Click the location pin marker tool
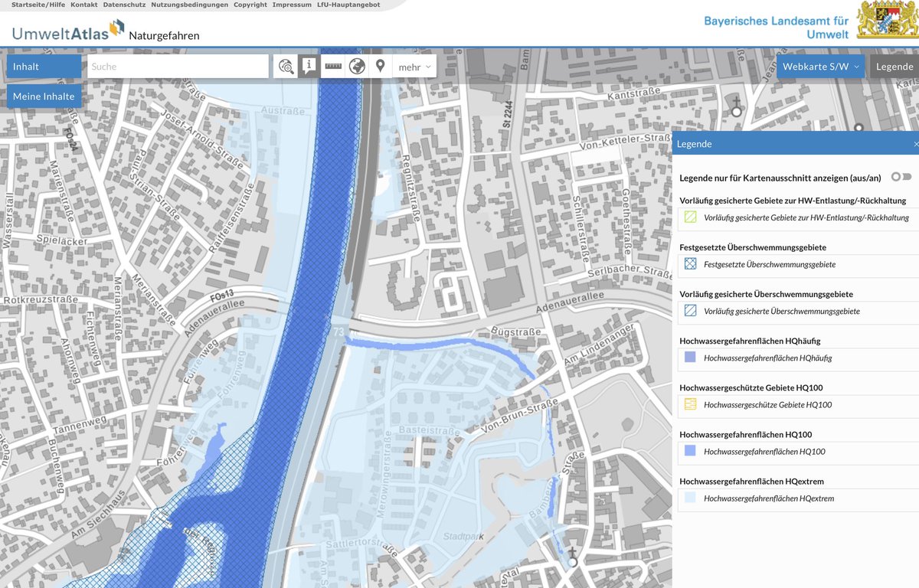 [x=381, y=67]
